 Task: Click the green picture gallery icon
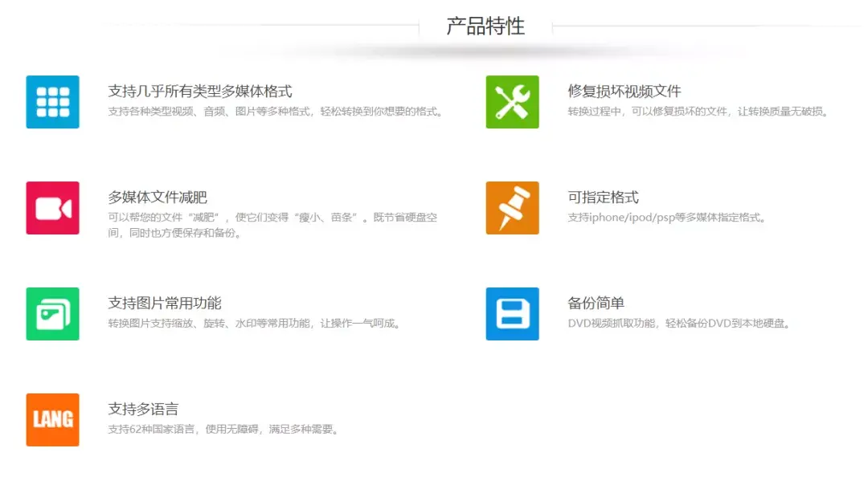tap(52, 314)
